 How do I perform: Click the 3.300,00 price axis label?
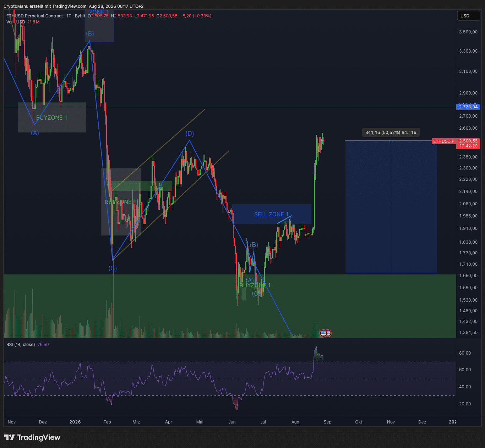pos(468,51)
